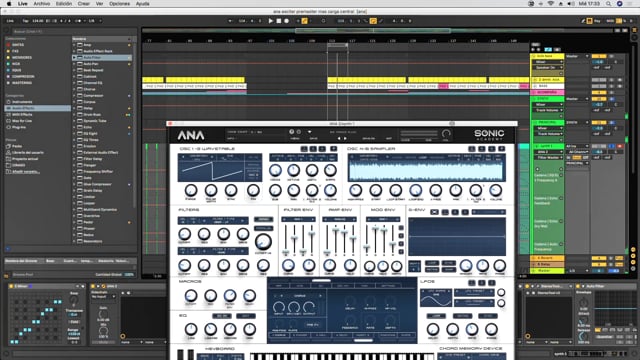
Task: Open the Ver menu
Action: [x=99, y=4]
